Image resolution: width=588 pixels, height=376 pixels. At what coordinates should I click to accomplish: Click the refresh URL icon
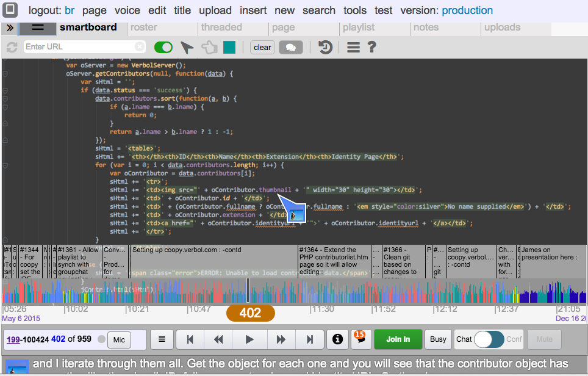(12, 48)
